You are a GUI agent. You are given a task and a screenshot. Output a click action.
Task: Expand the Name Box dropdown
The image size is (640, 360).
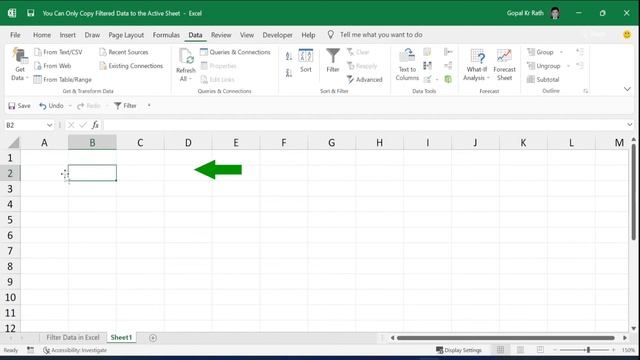[x=49, y=125]
